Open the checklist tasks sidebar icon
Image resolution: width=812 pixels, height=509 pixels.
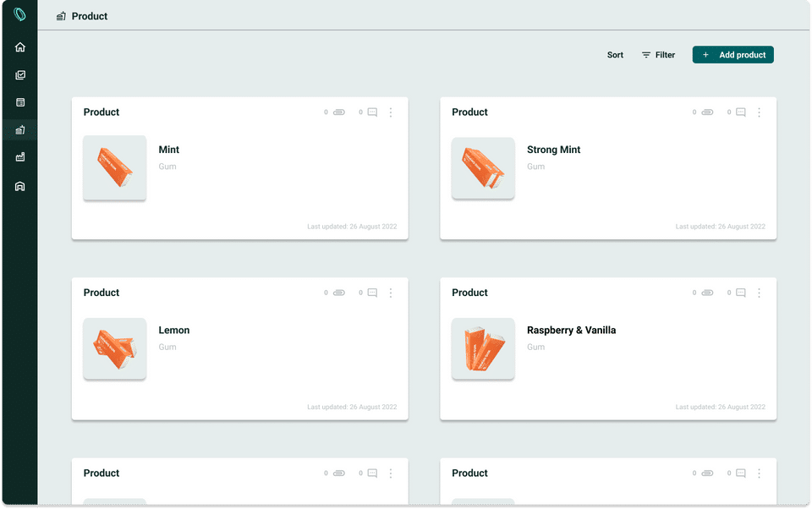[20, 75]
